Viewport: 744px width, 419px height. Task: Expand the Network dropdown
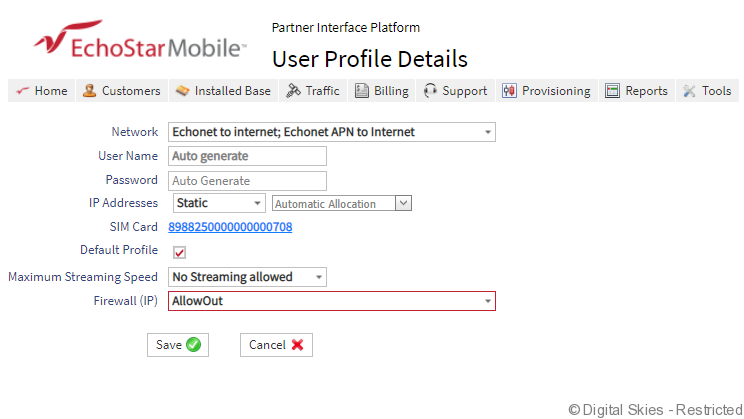(487, 132)
